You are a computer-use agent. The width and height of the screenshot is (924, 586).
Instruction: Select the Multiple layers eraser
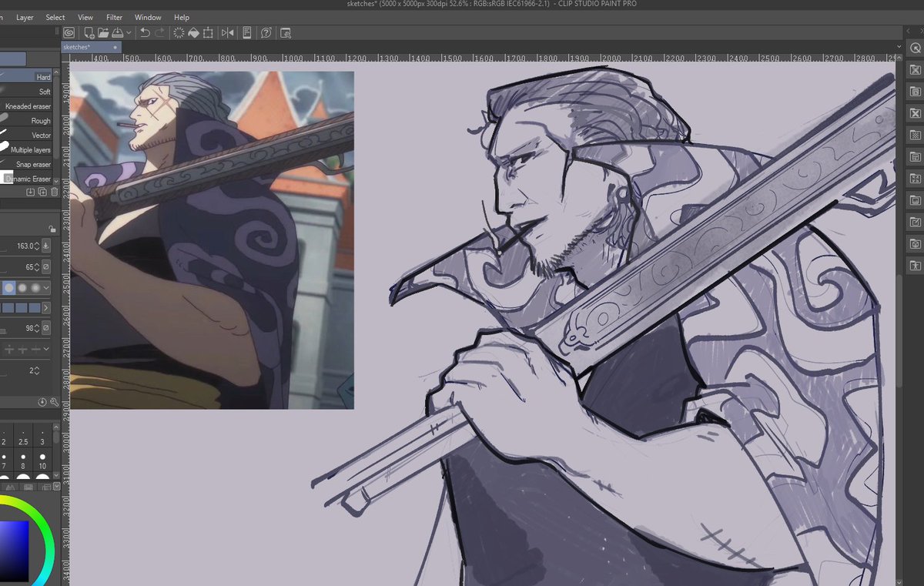tap(26, 150)
